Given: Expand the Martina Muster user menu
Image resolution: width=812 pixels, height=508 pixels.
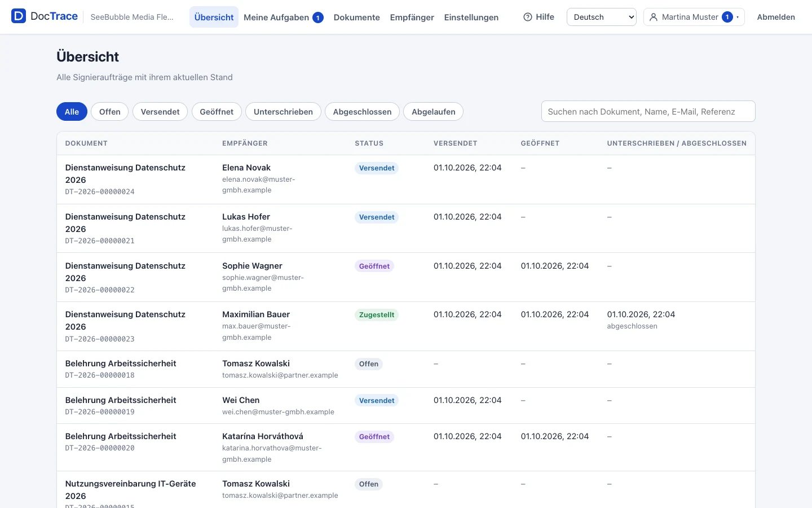Looking at the screenshot, I should (694, 17).
